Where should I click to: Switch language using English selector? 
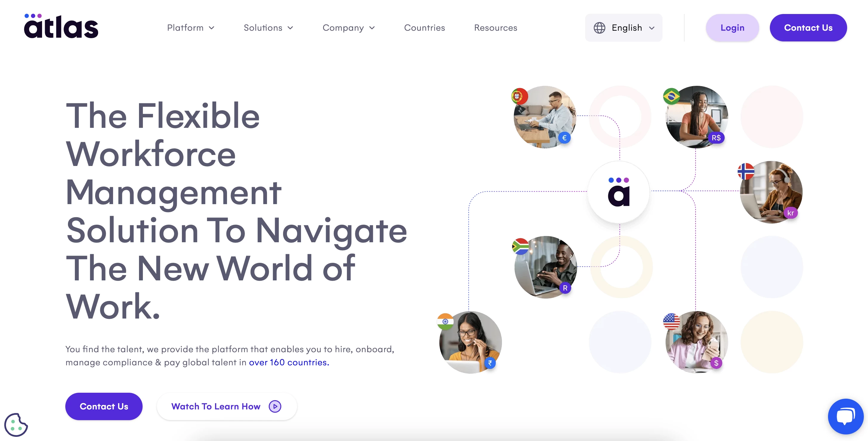tap(624, 27)
